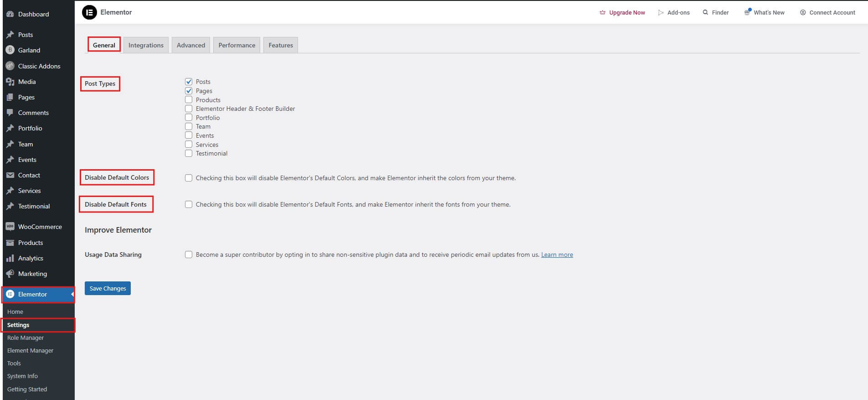Click the Save Changes button

[x=108, y=288]
